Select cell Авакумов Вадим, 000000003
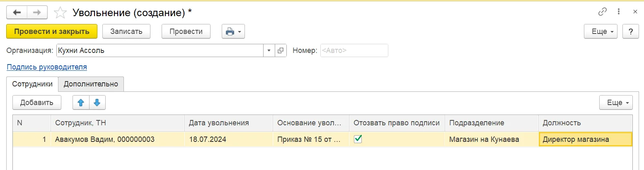Image resolution: width=644 pixels, height=170 pixels. pos(118,139)
